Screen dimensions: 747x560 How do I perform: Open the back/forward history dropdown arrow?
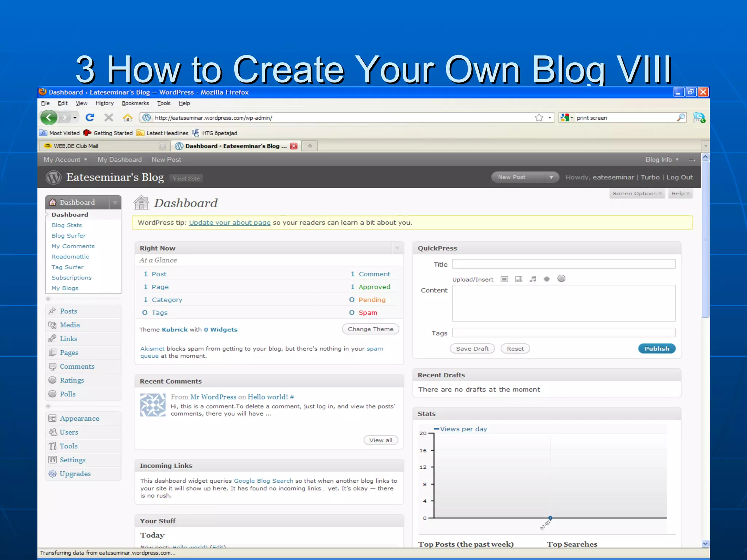click(x=75, y=117)
